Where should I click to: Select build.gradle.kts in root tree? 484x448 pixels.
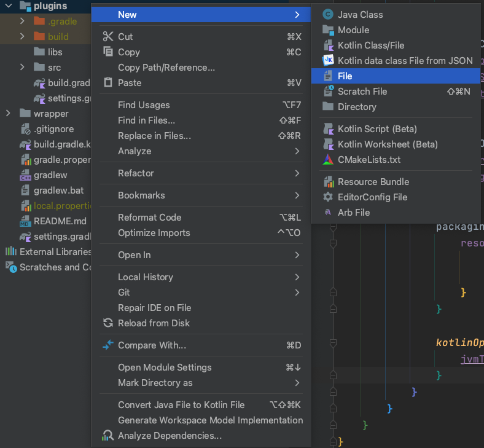click(63, 144)
